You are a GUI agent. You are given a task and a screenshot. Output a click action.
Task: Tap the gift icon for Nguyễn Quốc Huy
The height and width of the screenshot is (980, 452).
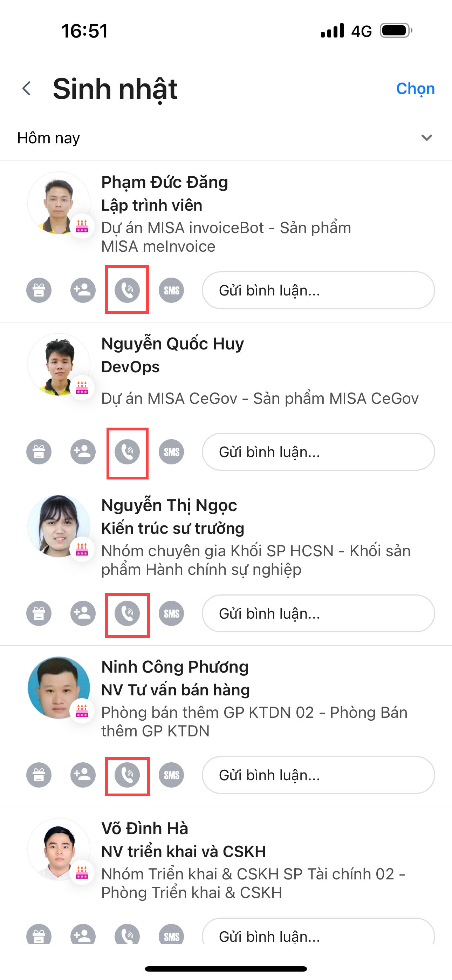(x=39, y=452)
